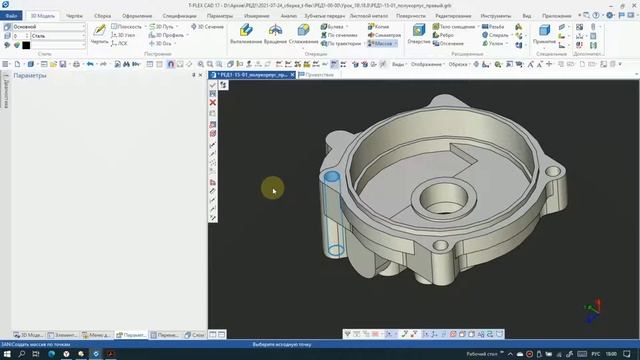Screen dimensions: 640x360
Task: Click the Симметрия (Symmetry) operation
Action: pyautogui.click(x=384, y=35)
